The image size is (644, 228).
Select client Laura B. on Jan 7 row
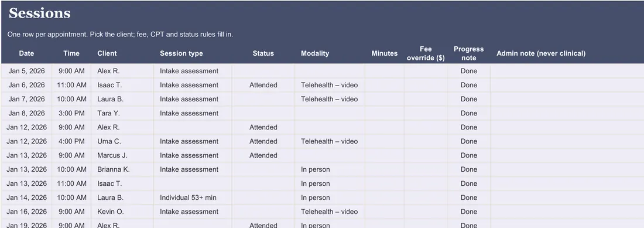point(122,99)
